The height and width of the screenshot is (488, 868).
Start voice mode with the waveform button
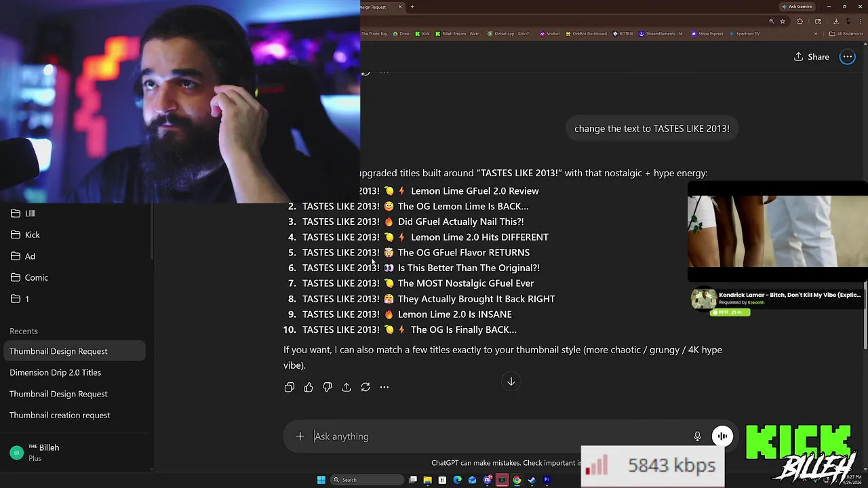(722, 436)
